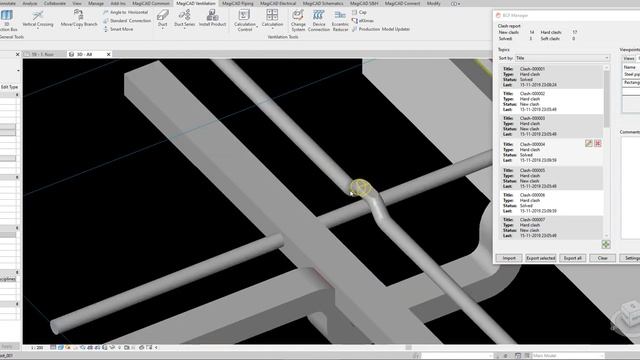Screen dimensions: 640x360
Task: Open the Collaborate ribbon tab
Action: pos(55,3)
